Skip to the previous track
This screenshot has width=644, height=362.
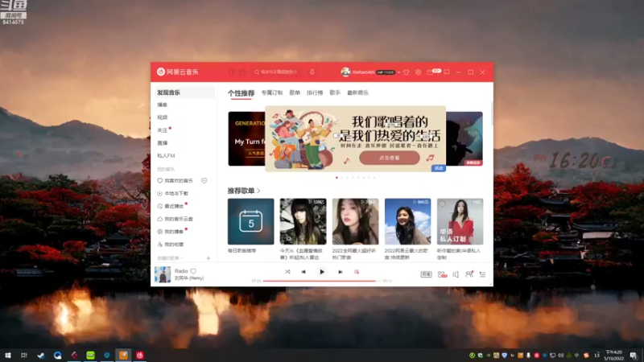[x=303, y=272]
